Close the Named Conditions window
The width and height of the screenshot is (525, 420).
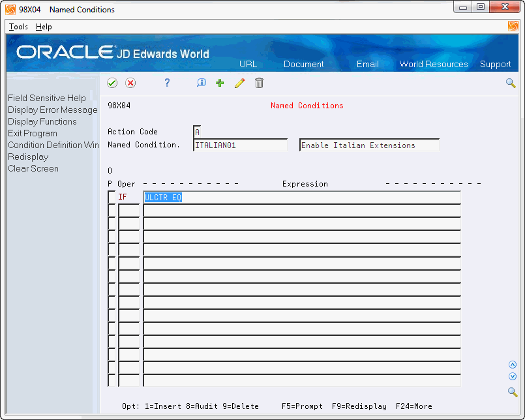[x=505, y=7]
